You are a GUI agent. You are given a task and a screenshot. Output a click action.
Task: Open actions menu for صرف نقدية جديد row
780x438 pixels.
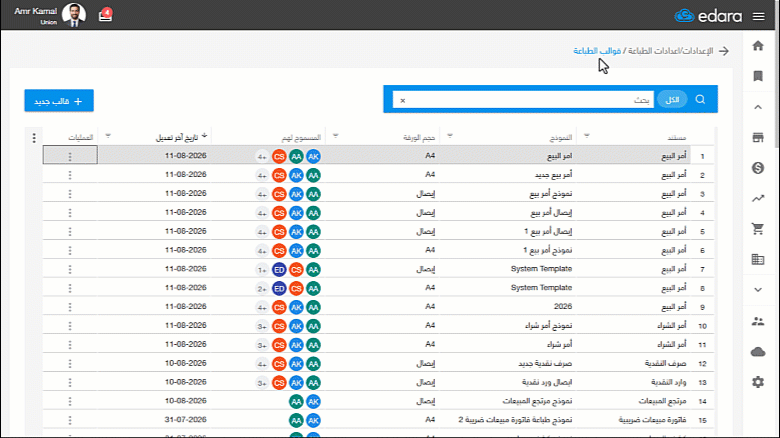tap(70, 364)
